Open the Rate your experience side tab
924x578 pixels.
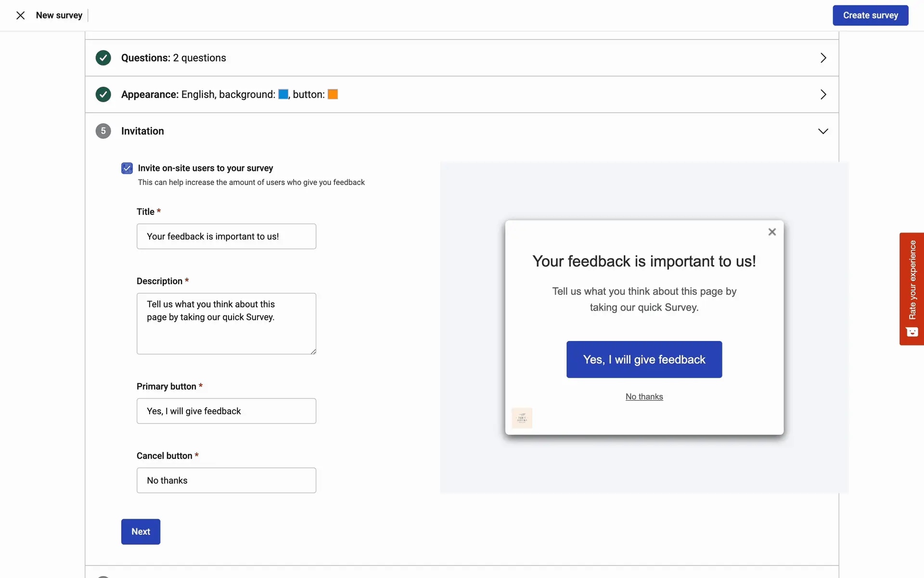click(x=911, y=280)
